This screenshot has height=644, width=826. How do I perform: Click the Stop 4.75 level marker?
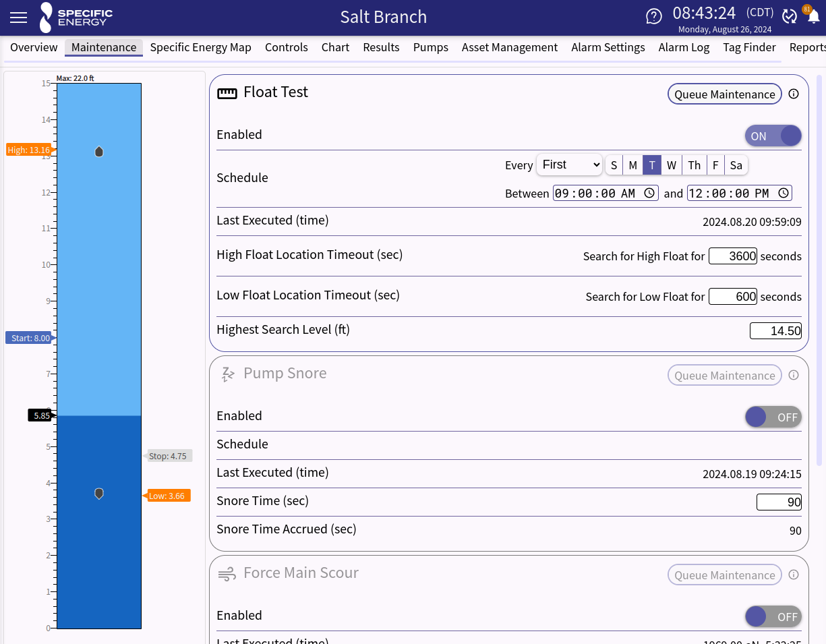(x=169, y=456)
